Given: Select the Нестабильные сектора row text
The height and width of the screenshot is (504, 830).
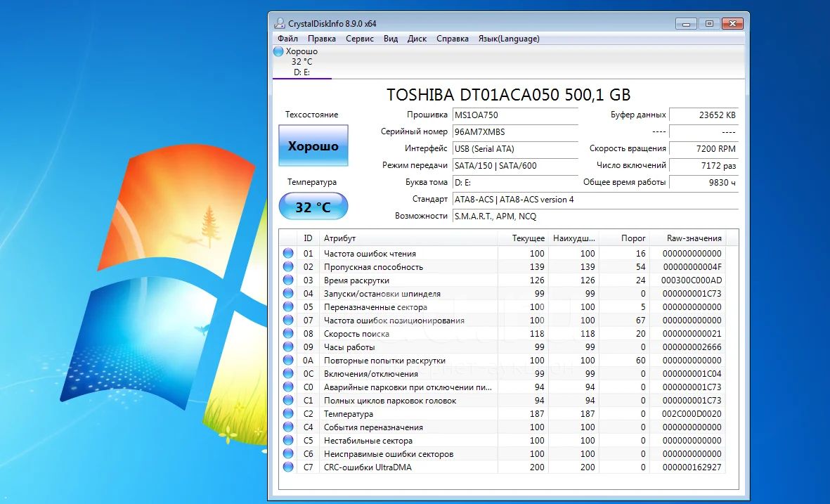Looking at the screenshot, I should click(x=368, y=441).
